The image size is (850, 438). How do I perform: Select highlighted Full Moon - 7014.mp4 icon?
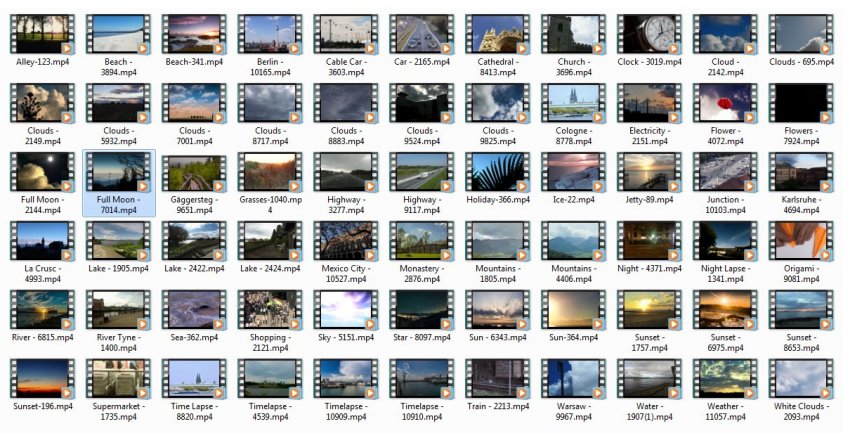click(x=118, y=172)
